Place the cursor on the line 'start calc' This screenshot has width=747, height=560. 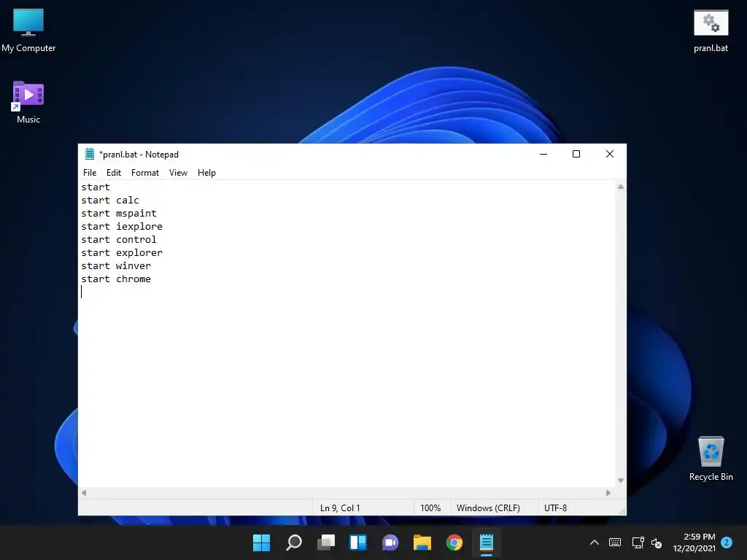(x=110, y=200)
